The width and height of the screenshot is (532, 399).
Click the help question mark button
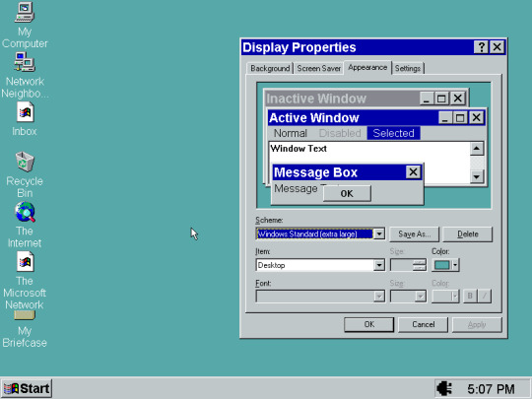(481, 47)
